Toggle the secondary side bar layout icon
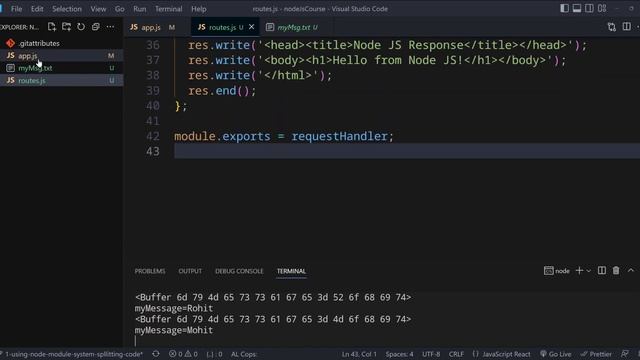This screenshot has width=640, height=360. (589, 8)
